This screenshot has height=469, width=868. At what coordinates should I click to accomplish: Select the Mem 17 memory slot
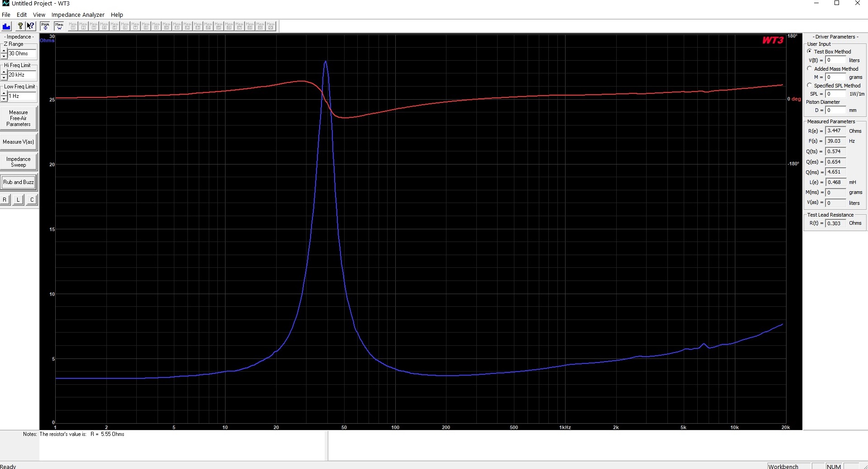[240, 26]
